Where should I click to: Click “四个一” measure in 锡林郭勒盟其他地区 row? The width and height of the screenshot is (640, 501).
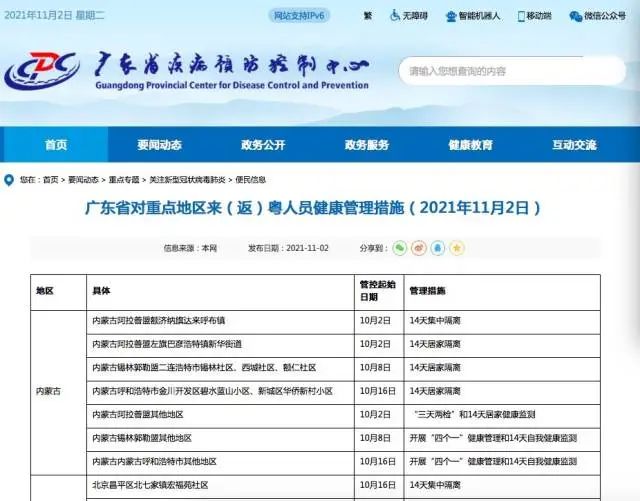[493, 439]
